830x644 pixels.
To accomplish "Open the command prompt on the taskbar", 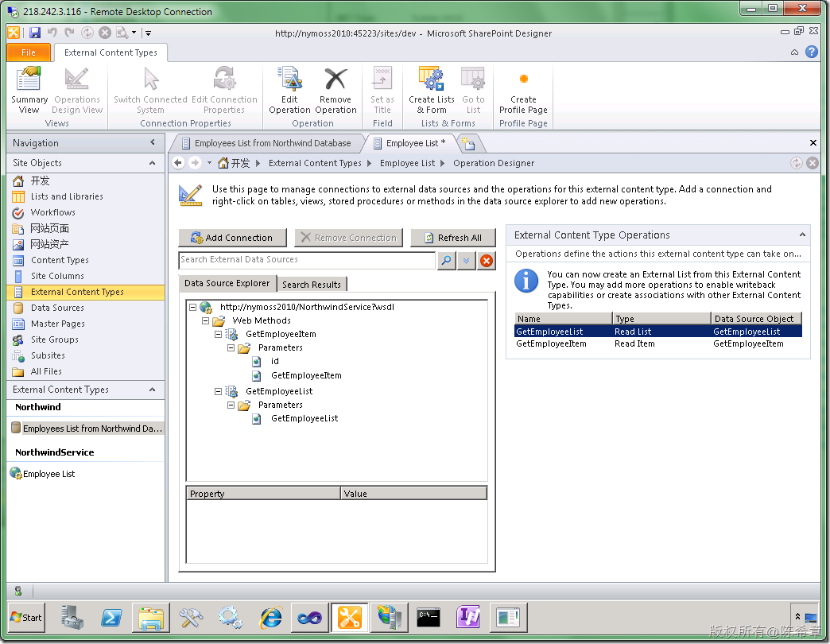I will pyautogui.click(x=429, y=618).
